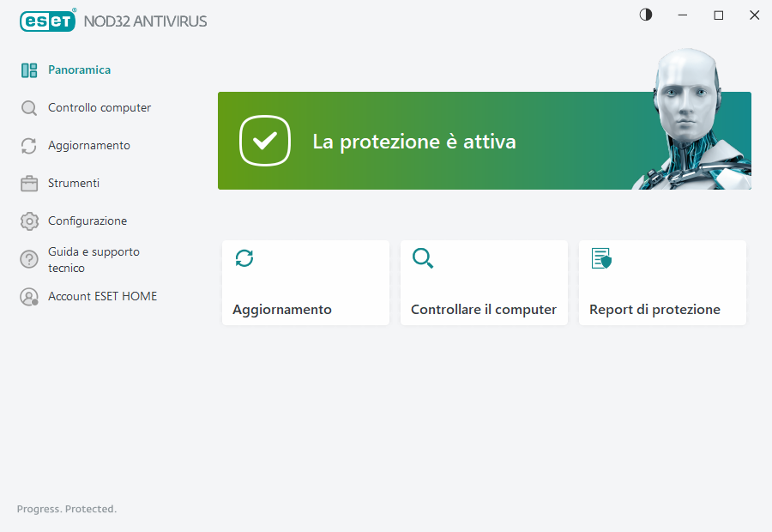
Task: Open the Controllare il computer card
Action: (484, 282)
